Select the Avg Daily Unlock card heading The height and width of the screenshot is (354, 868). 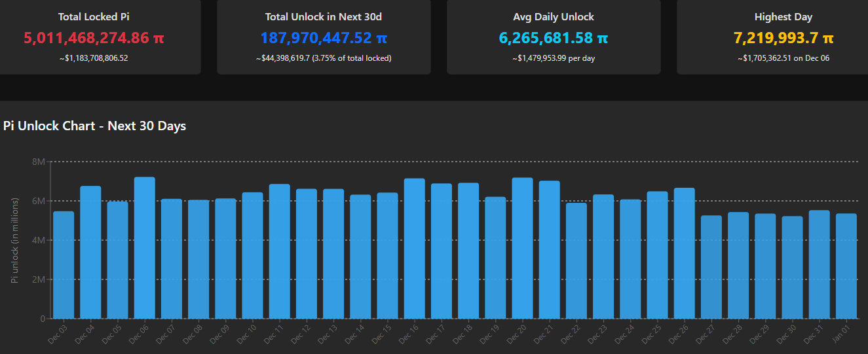click(554, 17)
